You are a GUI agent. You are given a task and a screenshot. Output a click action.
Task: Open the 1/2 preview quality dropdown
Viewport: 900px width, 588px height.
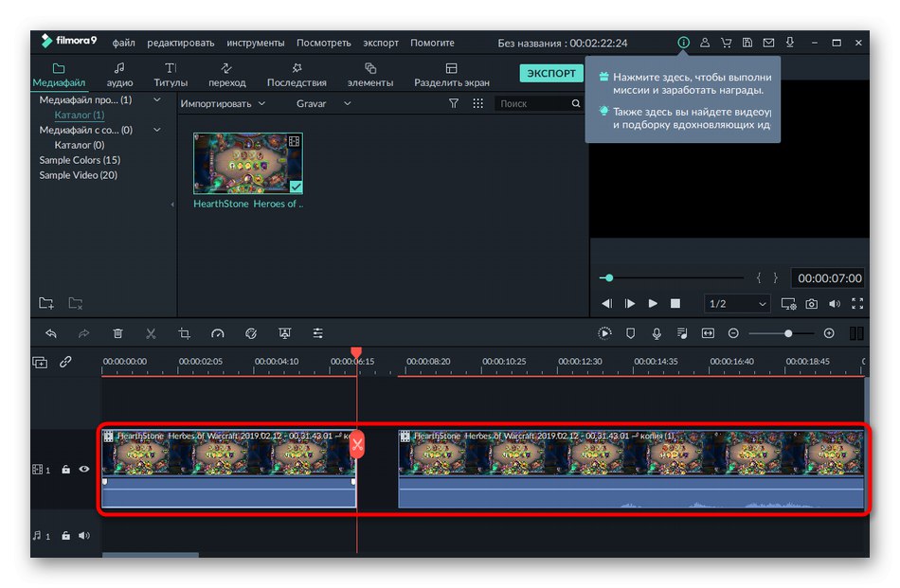point(736,304)
